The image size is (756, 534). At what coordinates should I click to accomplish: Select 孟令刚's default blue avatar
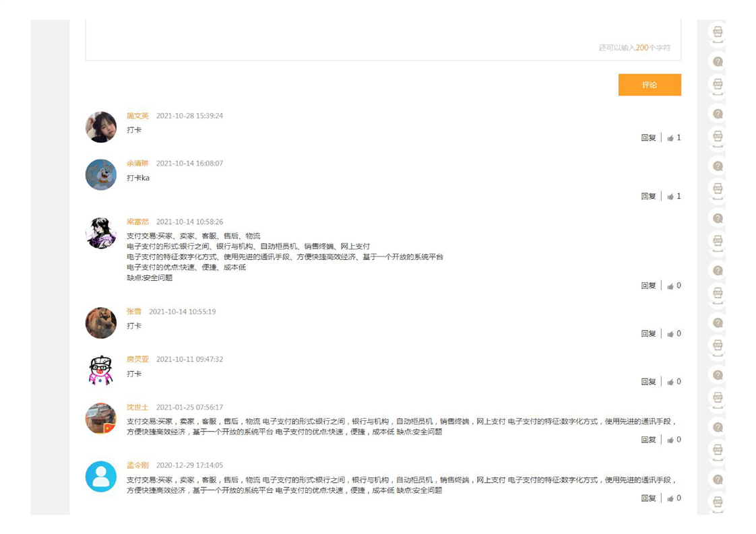[x=101, y=477]
